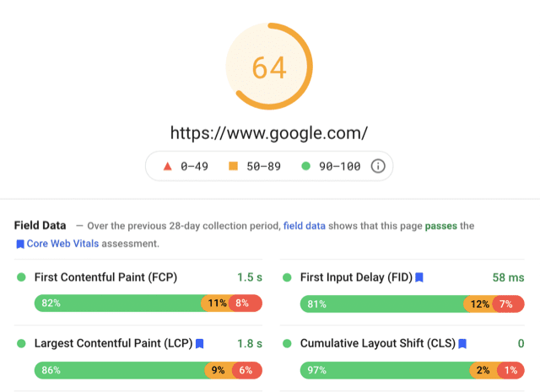Click the Field Data section heading
540x392 pixels.
40,226
